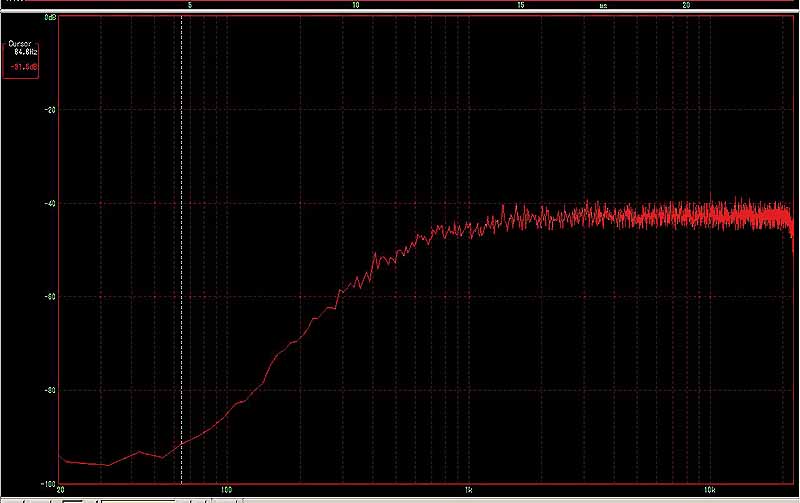Click the 15 mark on top time ruler

pyautogui.click(x=521, y=5)
